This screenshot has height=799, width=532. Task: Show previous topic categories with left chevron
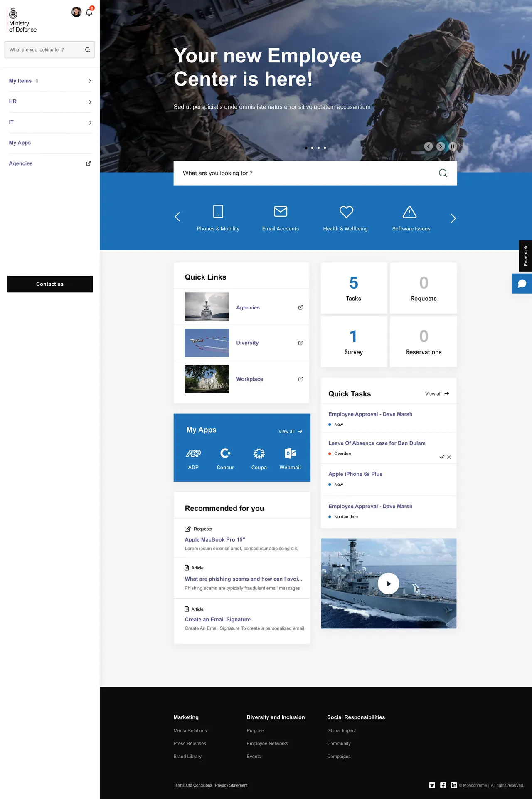(177, 217)
